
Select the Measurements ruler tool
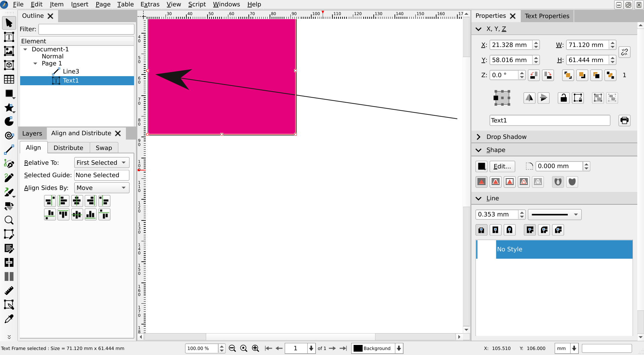(9, 291)
